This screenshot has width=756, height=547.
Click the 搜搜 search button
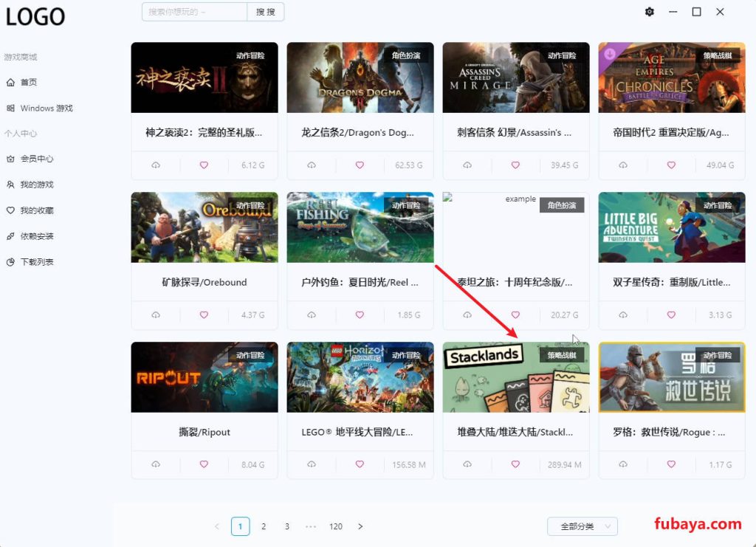coord(266,12)
